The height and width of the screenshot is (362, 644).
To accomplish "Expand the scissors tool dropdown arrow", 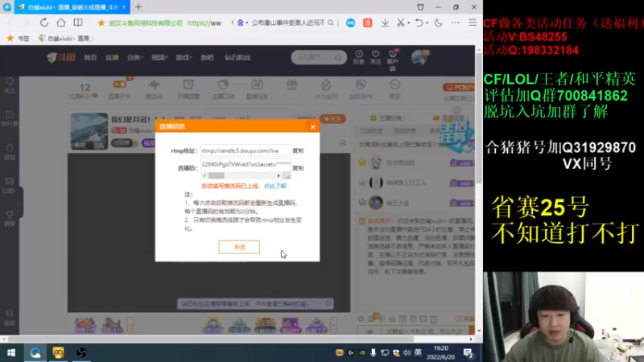I will [x=409, y=23].
